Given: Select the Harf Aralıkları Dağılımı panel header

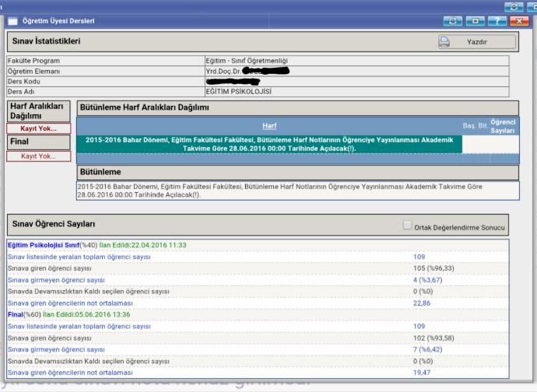Looking at the screenshot, I should tap(39, 111).
